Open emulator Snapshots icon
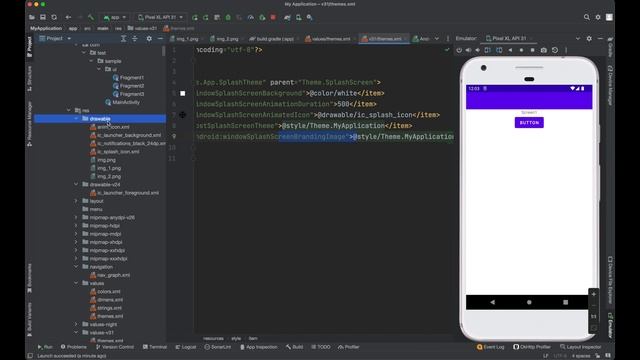The width and height of the screenshot is (640, 360). pyautogui.click(x=555, y=50)
